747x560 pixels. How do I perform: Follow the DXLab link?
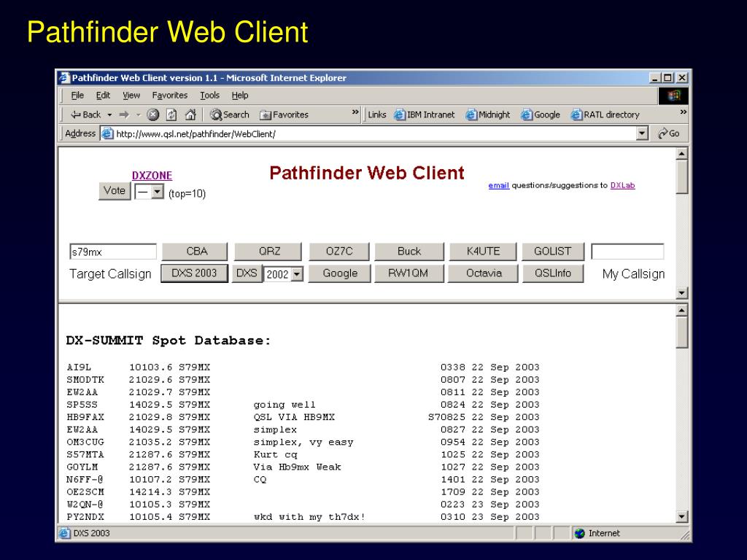coord(623,185)
